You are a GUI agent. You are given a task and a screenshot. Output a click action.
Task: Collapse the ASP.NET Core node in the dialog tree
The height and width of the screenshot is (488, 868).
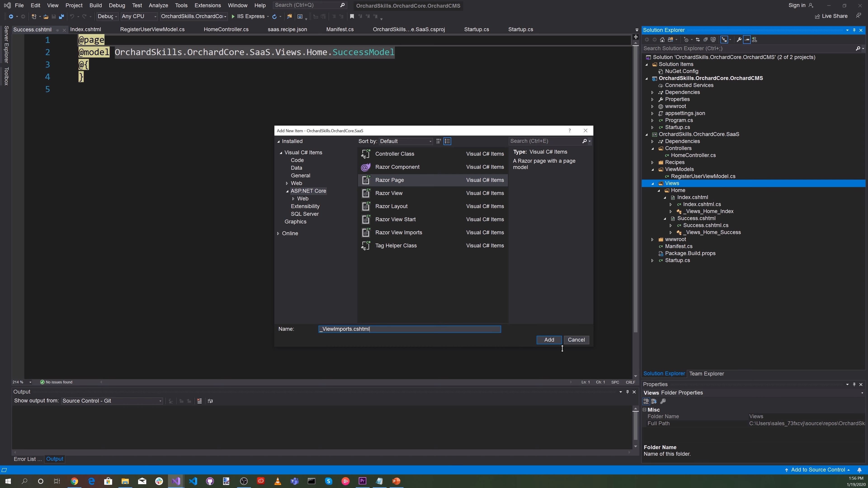(288, 191)
